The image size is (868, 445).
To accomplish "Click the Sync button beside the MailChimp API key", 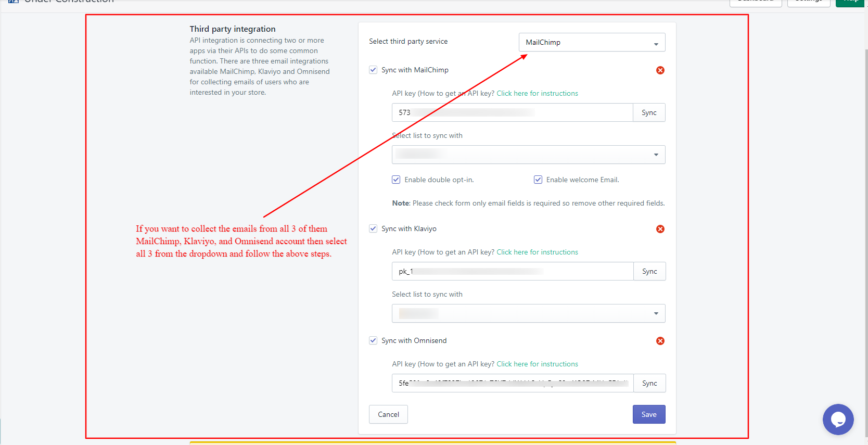I will 649,112.
